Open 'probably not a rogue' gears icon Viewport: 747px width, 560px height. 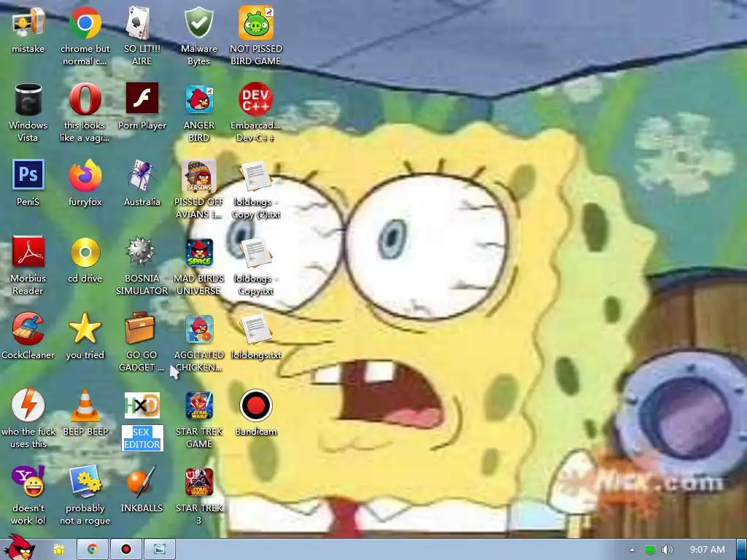[x=85, y=495]
